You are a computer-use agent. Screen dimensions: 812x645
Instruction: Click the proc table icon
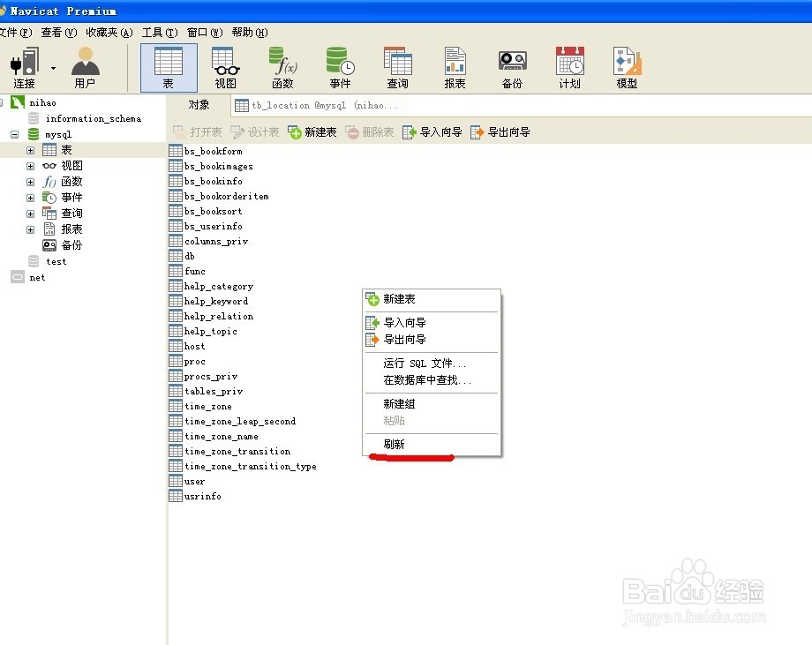point(176,362)
